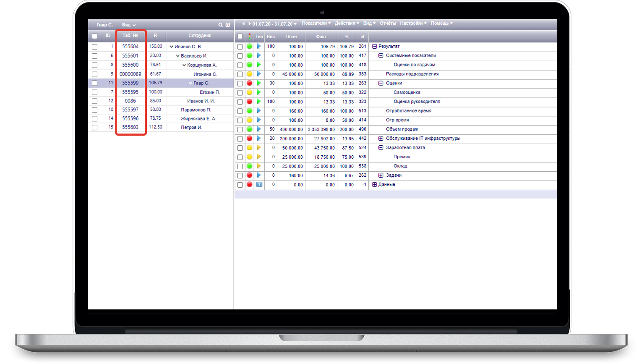The height and width of the screenshot is (364, 644).
Task: Open the Показатели menu
Action: click(316, 24)
